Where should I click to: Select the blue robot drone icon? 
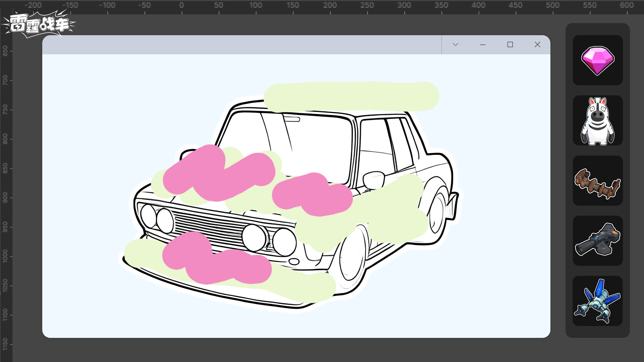pos(597,301)
